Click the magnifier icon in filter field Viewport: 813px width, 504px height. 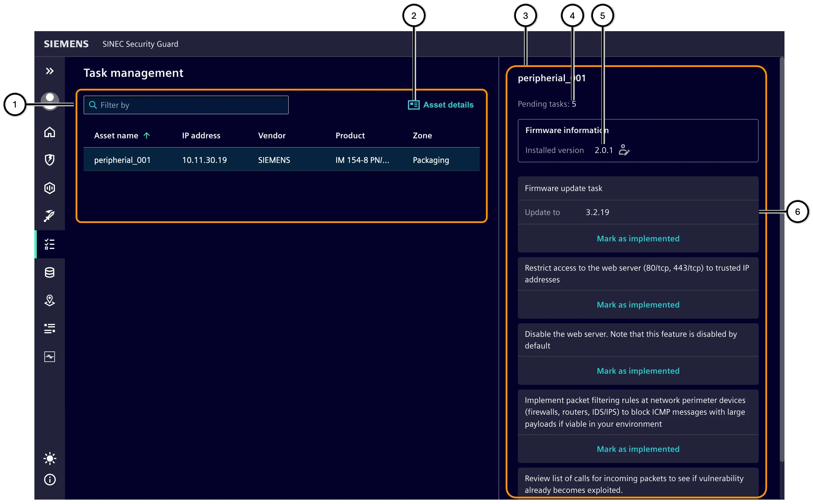(x=93, y=105)
